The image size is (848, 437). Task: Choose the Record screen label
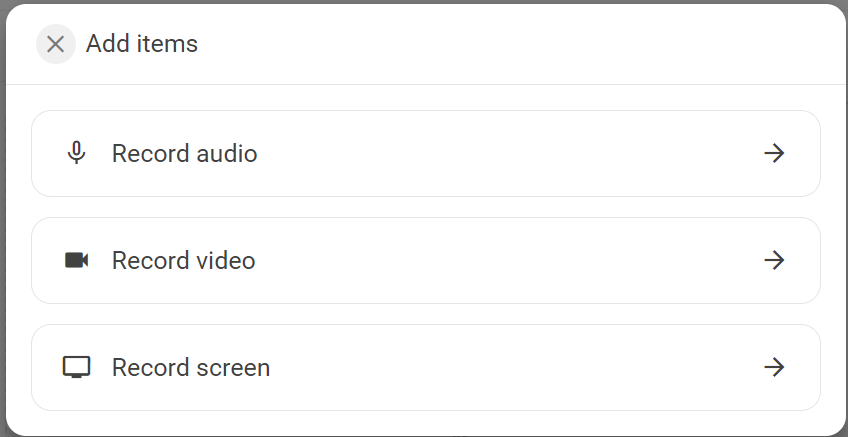[191, 367]
